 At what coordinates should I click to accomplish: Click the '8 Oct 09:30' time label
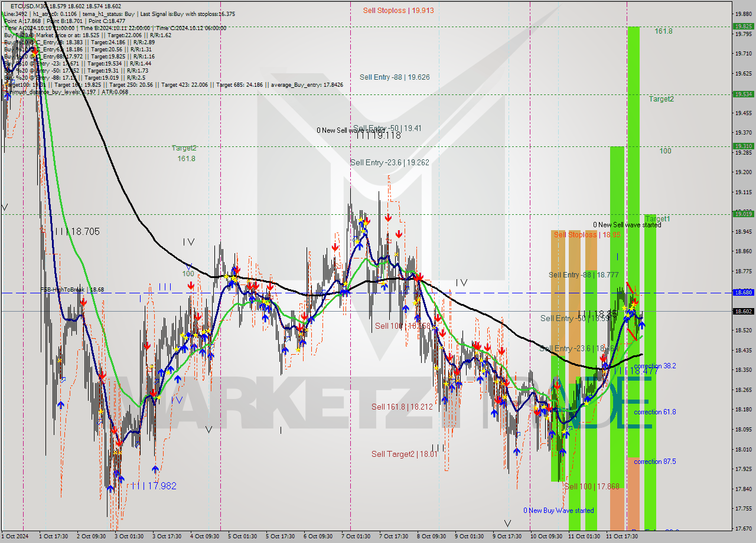pyautogui.click(x=431, y=537)
